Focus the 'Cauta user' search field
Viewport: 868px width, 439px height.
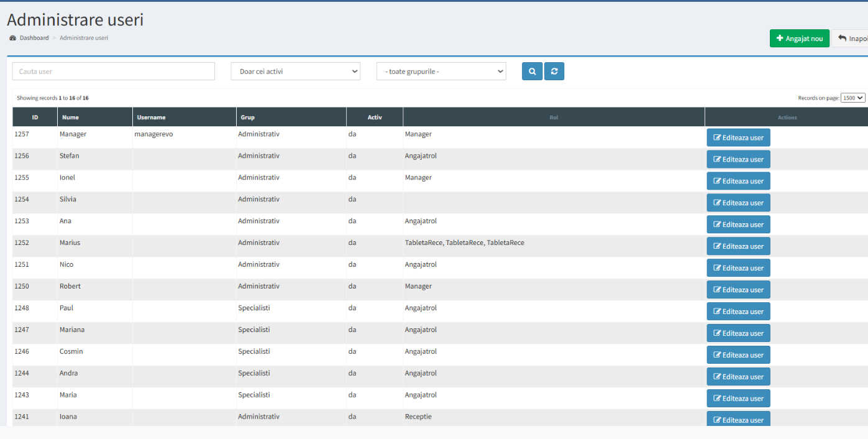tap(113, 72)
